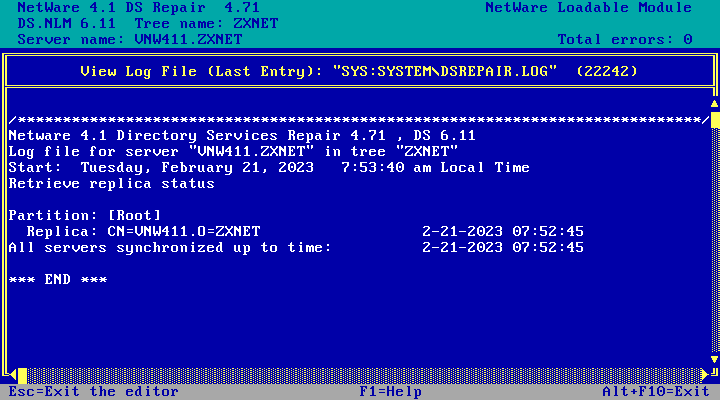Viewport: 720px width, 400px height.
Task: Click the asterisk separator line in log
Action: coord(359,120)
